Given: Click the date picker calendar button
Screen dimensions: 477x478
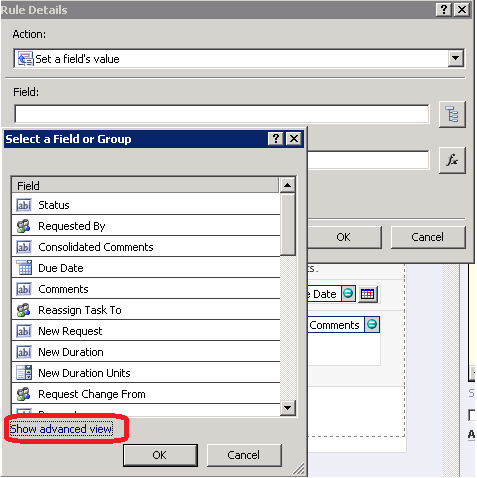Looking at the screenshot, I should point(368,294).
